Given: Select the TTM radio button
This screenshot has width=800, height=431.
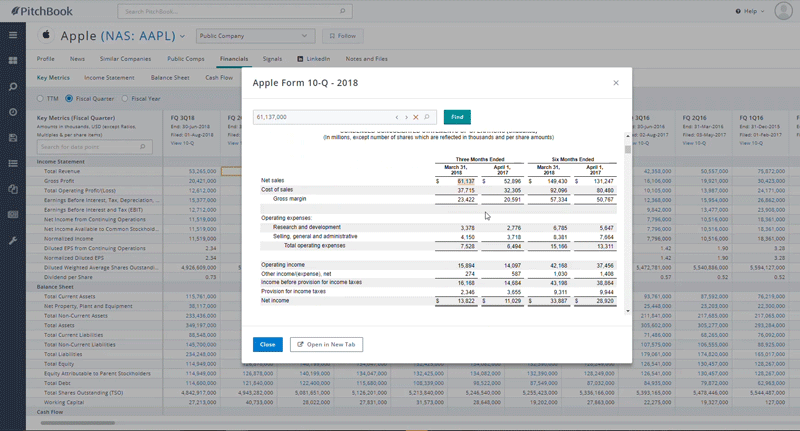Looking at the screenshot, I should (x=40, y=98).
